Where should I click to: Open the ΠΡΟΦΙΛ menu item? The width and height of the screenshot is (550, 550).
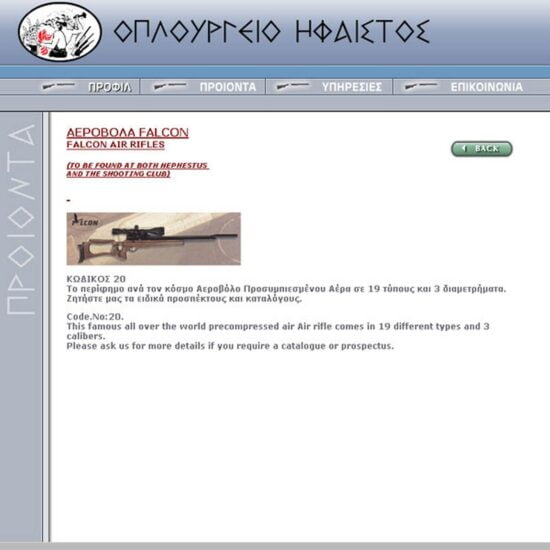click(x=110, y=87)
